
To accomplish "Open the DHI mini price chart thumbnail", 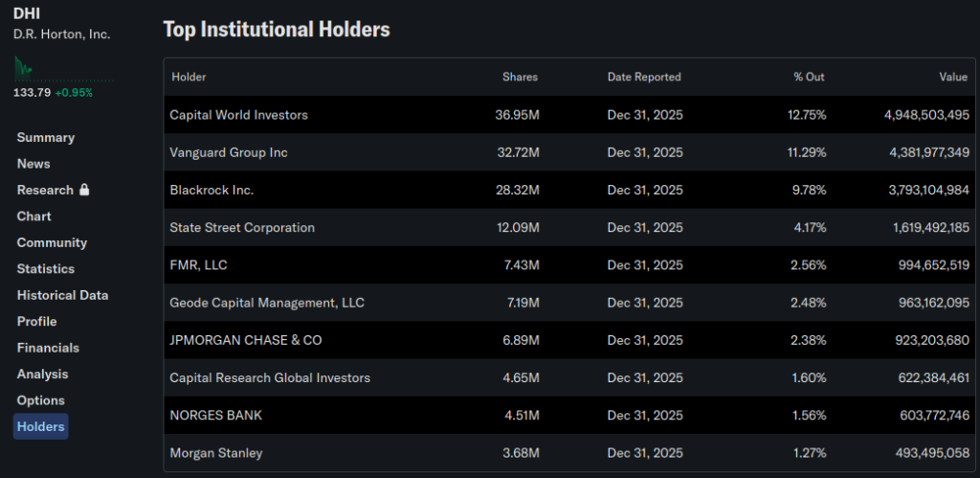I will coord(23,67).
